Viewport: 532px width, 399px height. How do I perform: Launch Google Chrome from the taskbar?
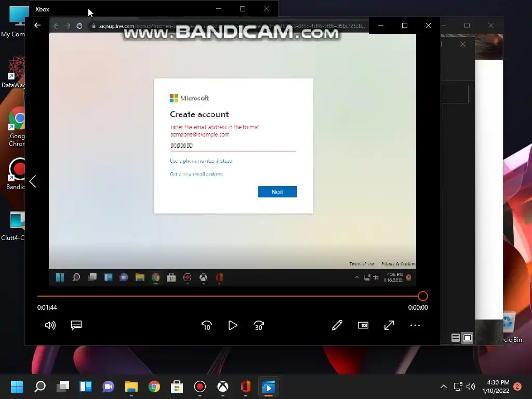pyautogui.click(x=154, y=387)
